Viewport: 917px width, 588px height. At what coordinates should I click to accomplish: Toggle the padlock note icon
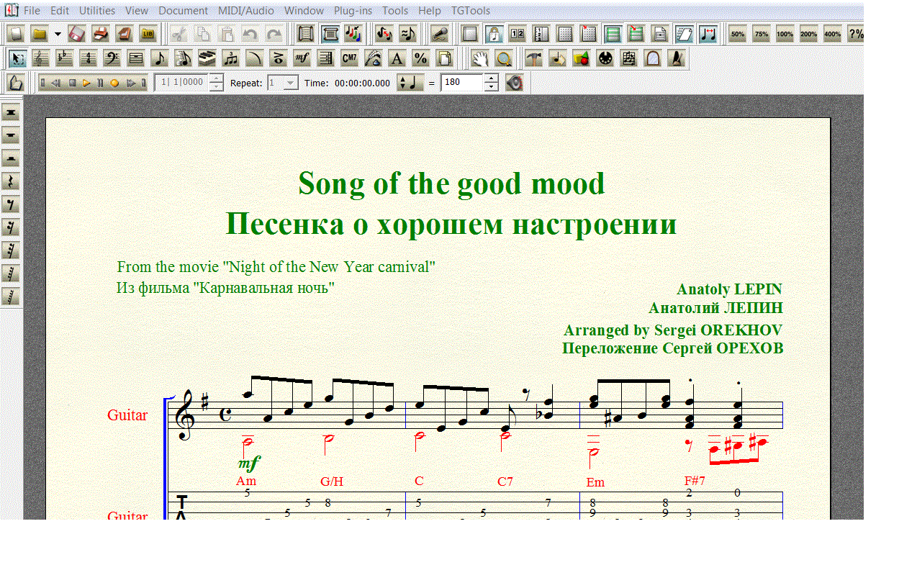click(493, 34)
